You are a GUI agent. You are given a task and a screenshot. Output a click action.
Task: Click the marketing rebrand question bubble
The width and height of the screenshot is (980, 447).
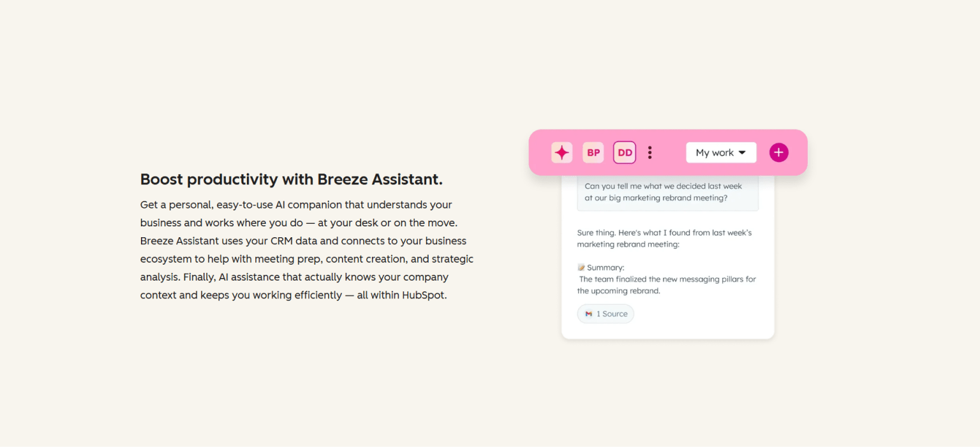[x=667, y=192]
